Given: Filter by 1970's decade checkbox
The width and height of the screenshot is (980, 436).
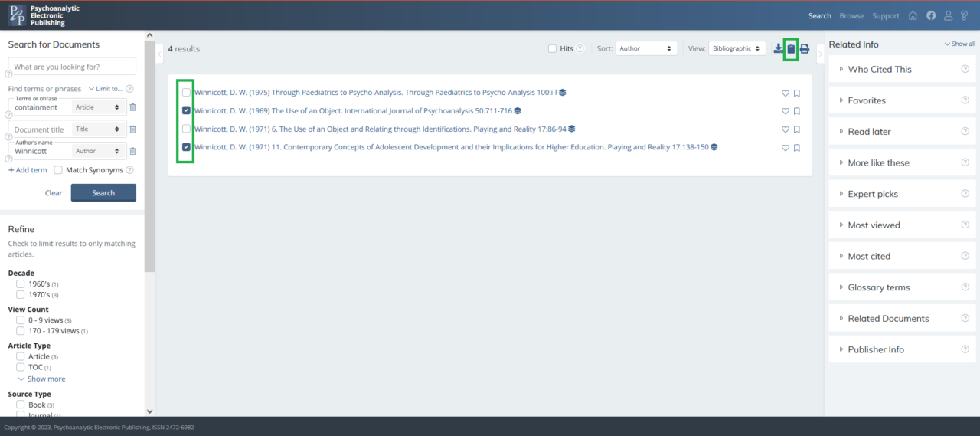Looking at the screenshot, I should click(x=21, y=294).
